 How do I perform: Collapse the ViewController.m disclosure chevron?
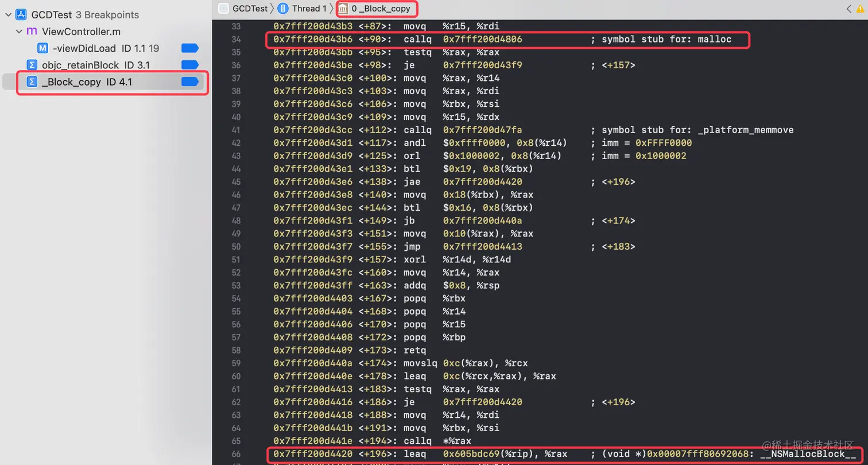pyautogui.click(x=19, y=32)
